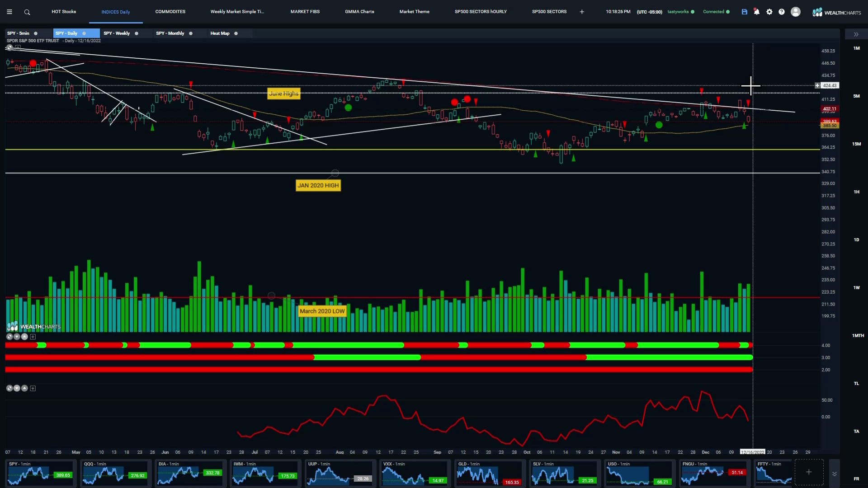This screenshot has width=868, height=488.
Task: Click the 12/16/2022 date marker on the time axis
Action: pos(752,452)
